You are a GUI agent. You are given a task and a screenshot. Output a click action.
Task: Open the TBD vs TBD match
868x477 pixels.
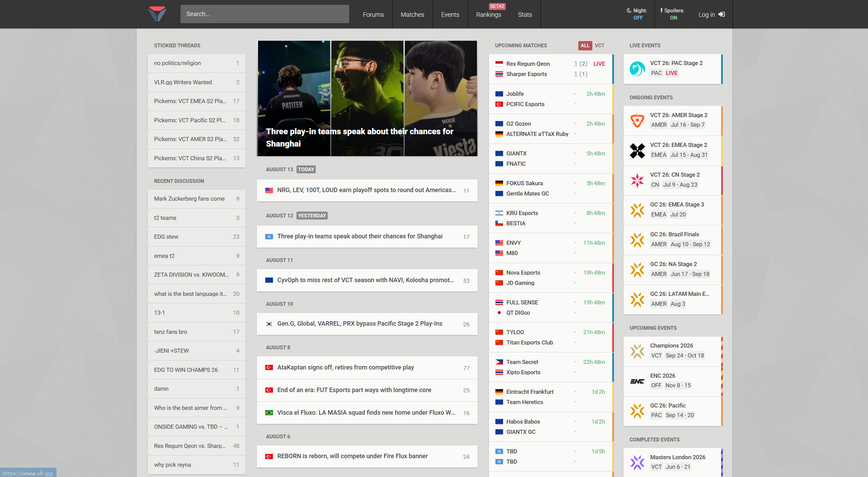551,456
